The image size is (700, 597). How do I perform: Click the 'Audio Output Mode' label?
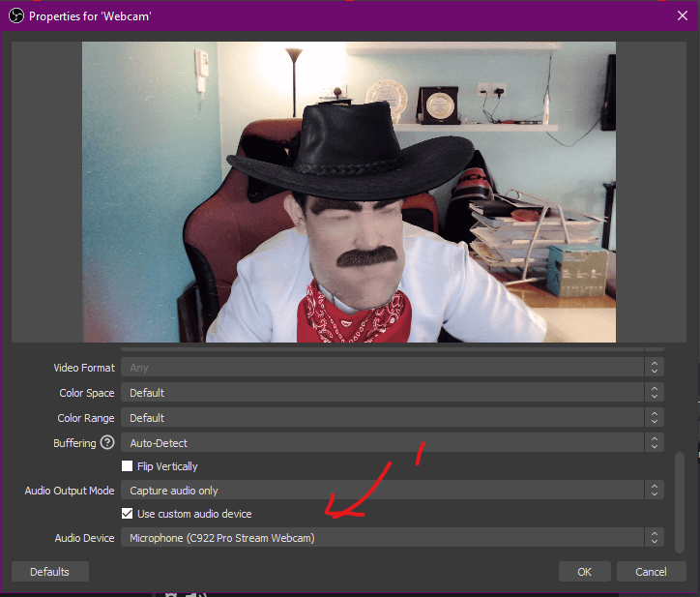pyautogui.click(x=70, y=491)
